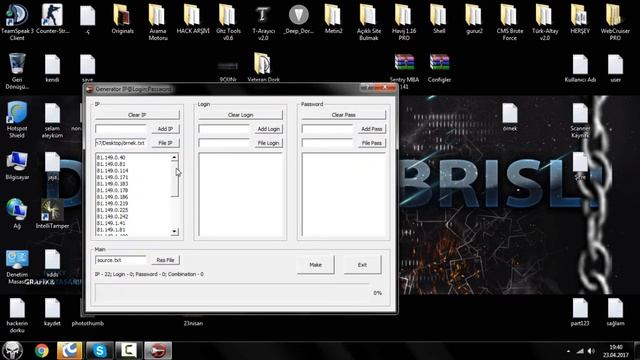Open Google Chrome from the taskbar
Viewport: 640px width, 360px height.
pyautogui.click(x=42, y=350)
